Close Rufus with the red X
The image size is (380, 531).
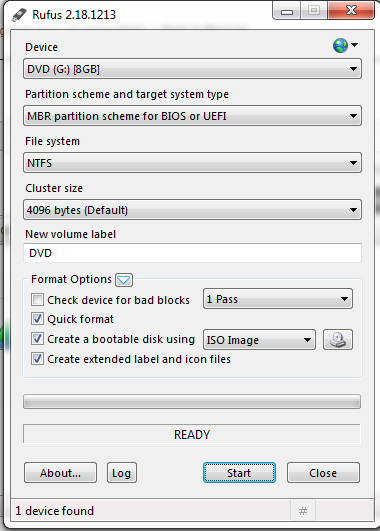(351, 11)
